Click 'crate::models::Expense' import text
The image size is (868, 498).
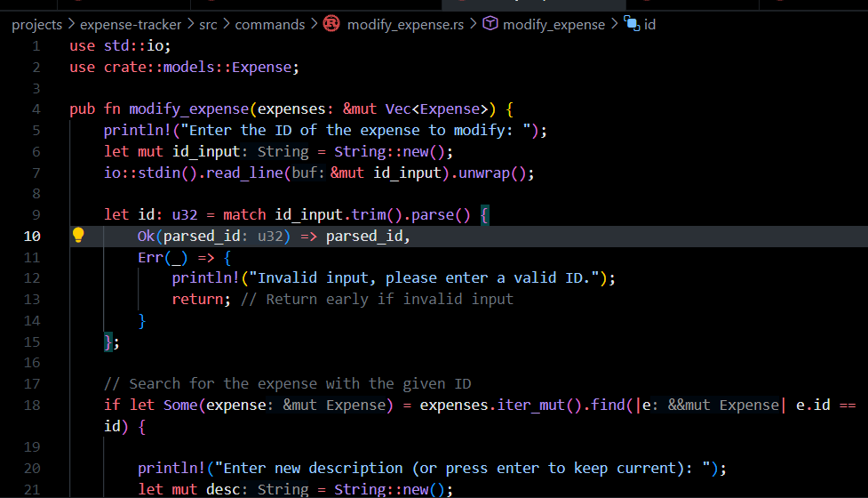point(197,67)
